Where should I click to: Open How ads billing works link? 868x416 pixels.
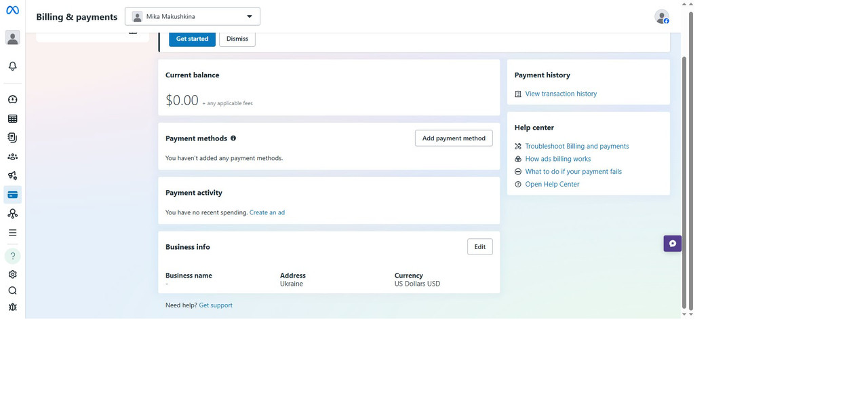click(x=558, y=159)
